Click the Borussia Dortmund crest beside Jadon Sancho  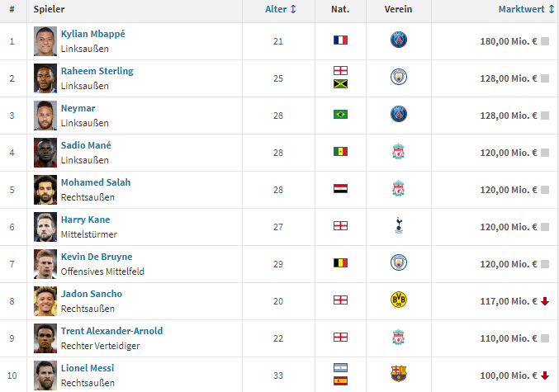pyautogui.click(x=399, y=300)
